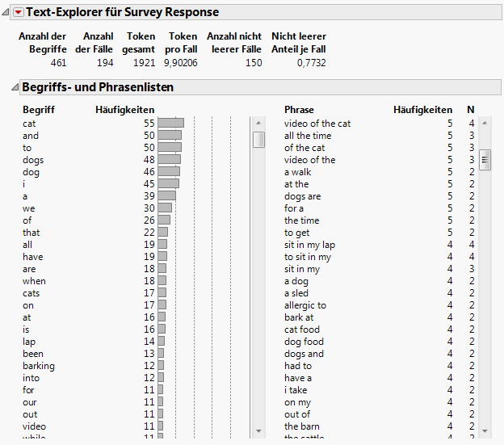This screenshot has height=445, width=504.
Task: Click the Phrase list scrollbar thumb
Action: (x=485, y=160)
